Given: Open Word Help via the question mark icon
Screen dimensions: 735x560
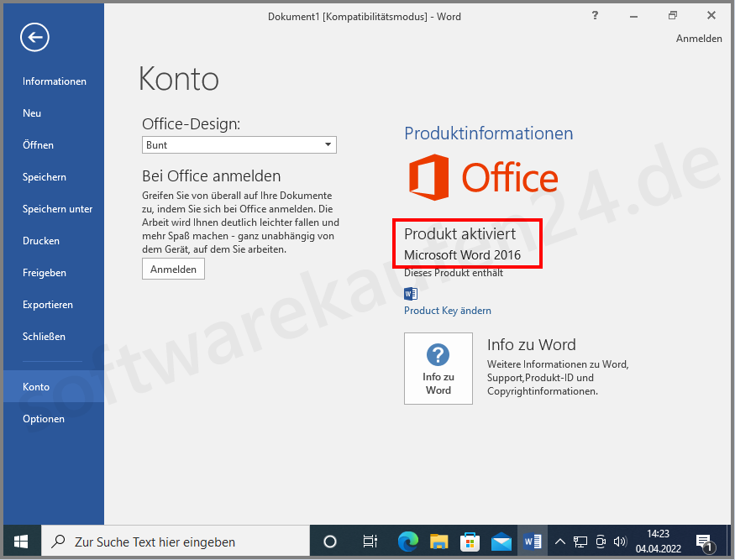Looking at the screenshot, I should (x=595, y=15).
